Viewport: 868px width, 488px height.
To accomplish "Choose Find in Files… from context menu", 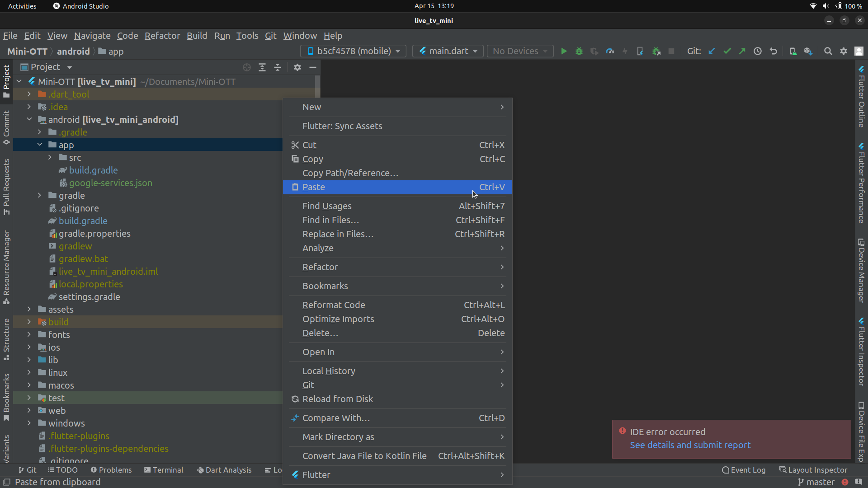I will coord(397,220).
